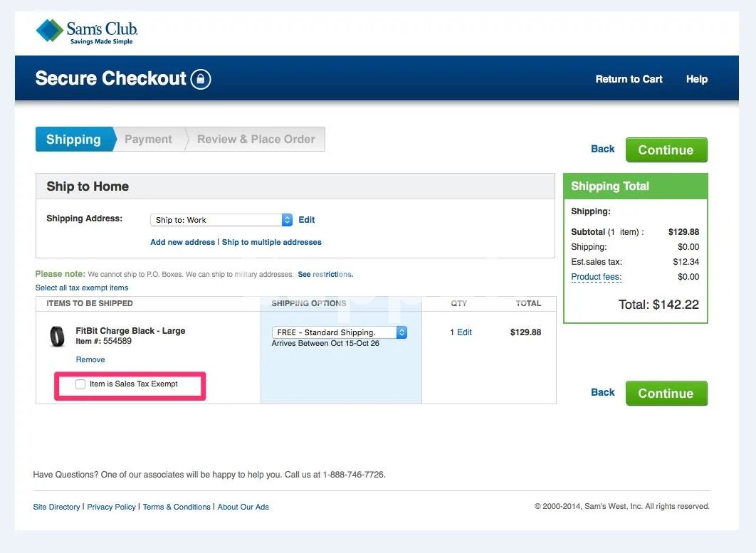756x553 pixels.
Task: Click Edit next to shipping address
Action: [x=306, y=220]
